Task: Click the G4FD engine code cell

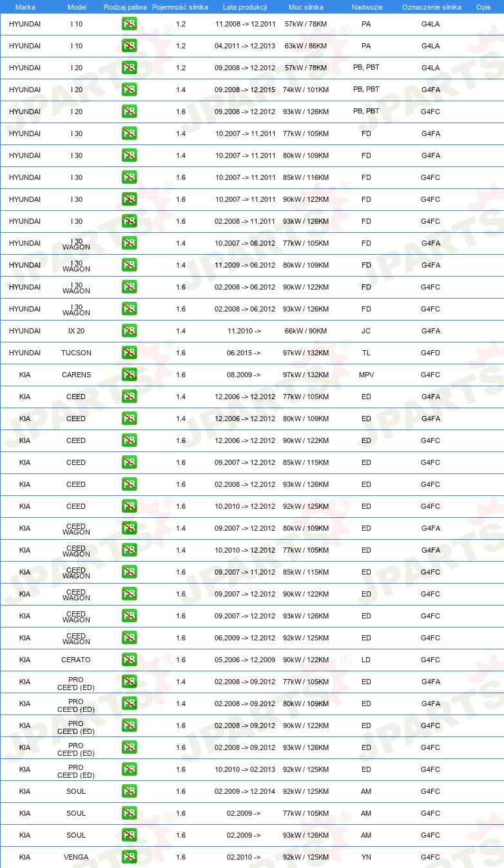Action: [x=431, y=353]
